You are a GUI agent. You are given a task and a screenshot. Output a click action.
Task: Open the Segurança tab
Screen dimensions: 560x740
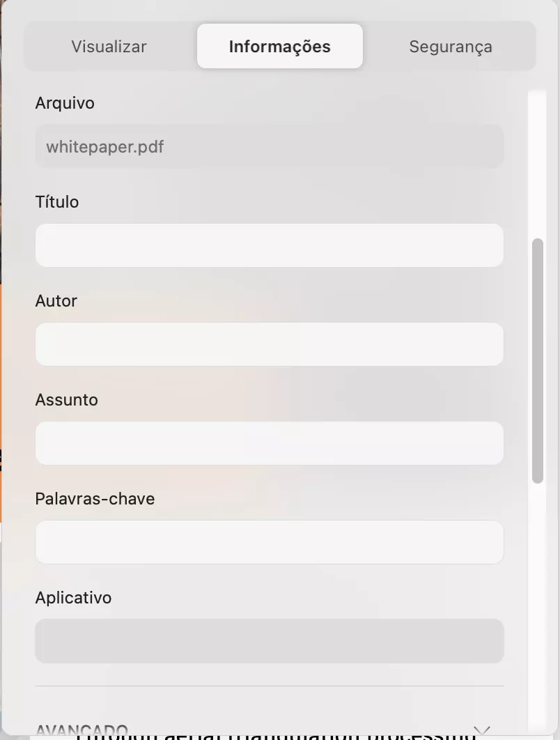pos(450,47)
